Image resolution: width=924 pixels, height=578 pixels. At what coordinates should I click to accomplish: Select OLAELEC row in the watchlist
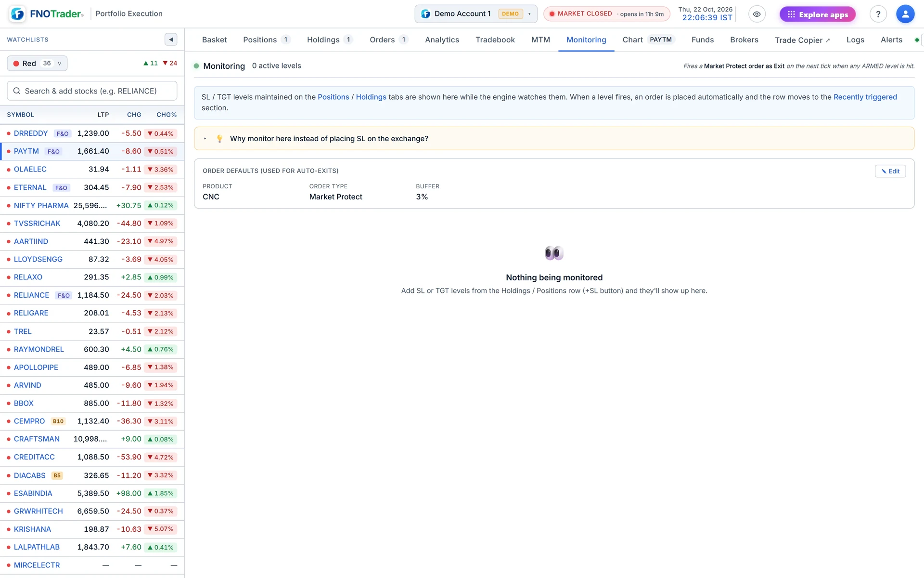click(x=92, y=170)
